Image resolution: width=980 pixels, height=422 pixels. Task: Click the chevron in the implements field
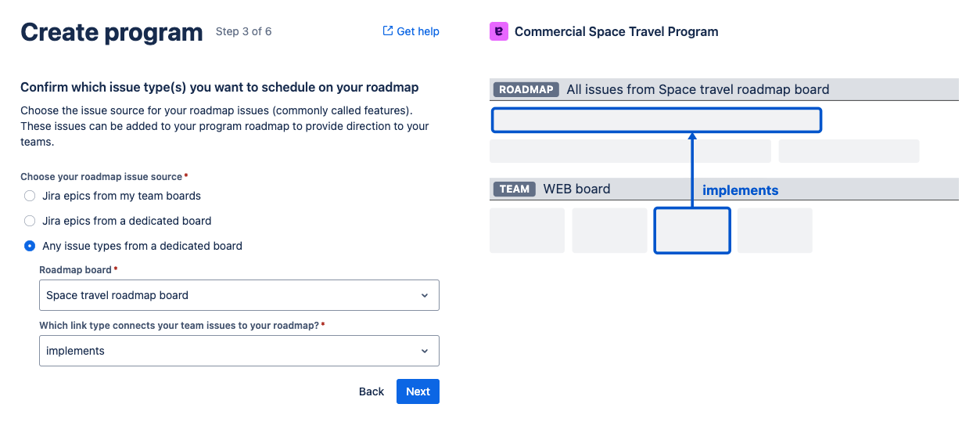425,351
